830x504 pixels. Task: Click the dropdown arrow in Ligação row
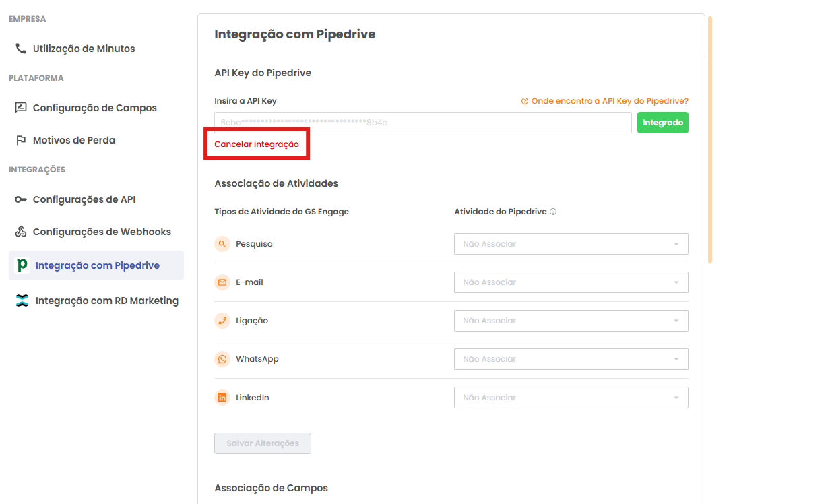676,321
